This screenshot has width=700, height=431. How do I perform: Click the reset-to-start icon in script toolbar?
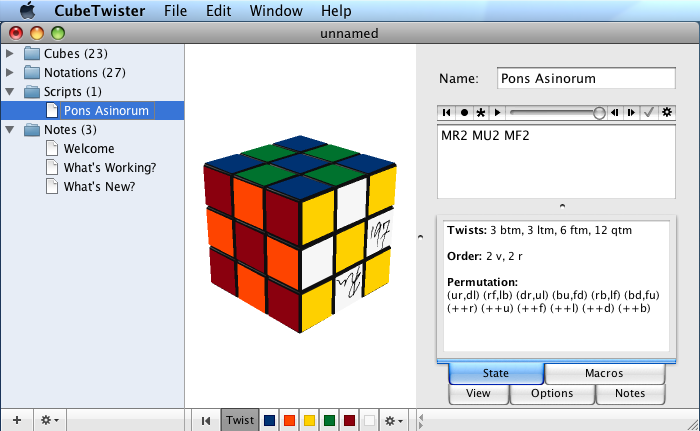click(446, 113)
